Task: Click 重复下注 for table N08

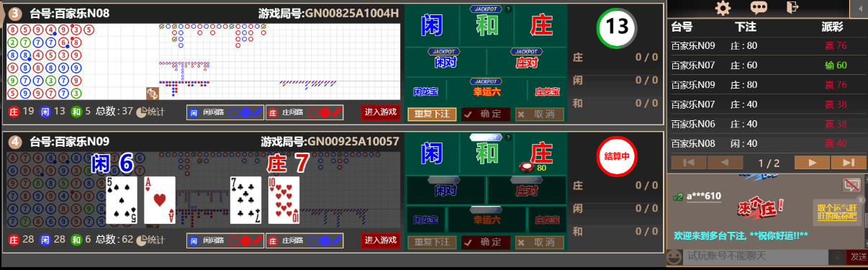Action: click(432, 114)
